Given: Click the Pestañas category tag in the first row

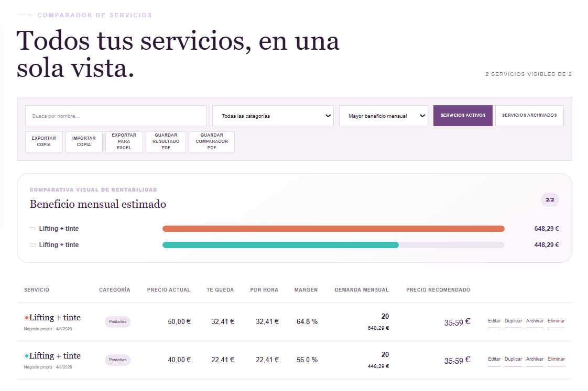Looking at the screenshot, I should click(117, 322).
